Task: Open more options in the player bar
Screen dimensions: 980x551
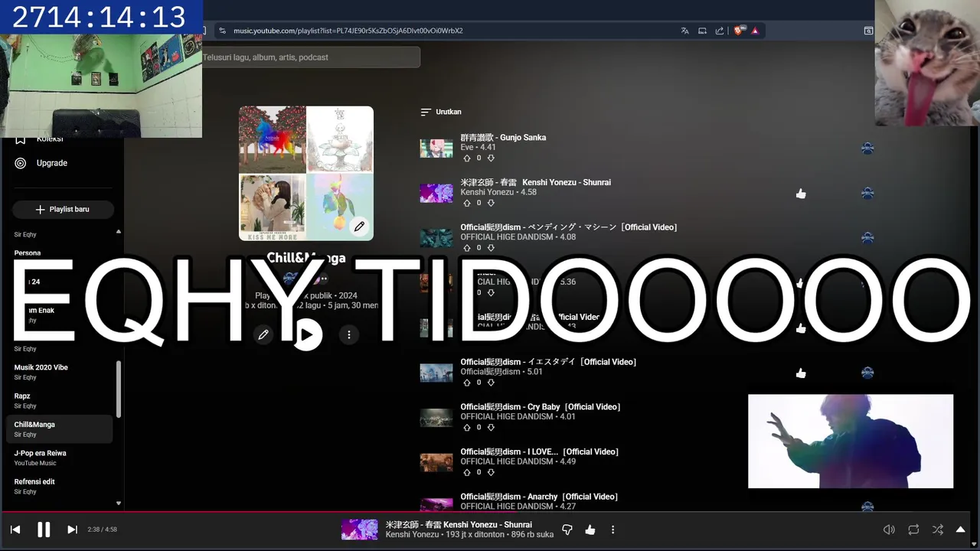Action: pyautogui.click(x=612, y=530)
